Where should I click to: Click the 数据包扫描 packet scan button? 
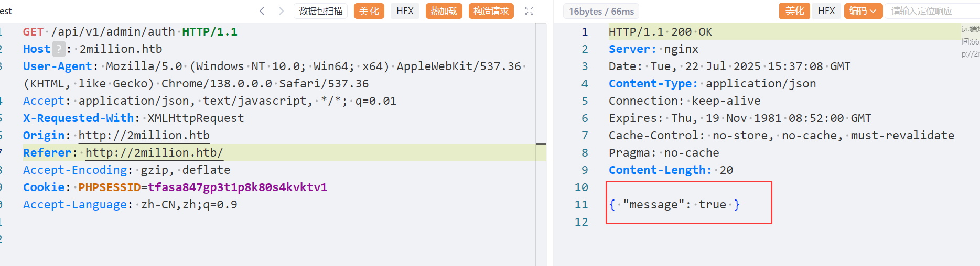pyautogui.click(x=321, y=11)
